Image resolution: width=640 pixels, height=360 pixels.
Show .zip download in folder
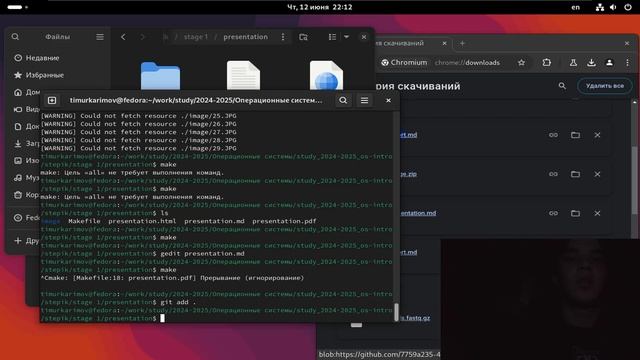click(x=575, y=174)
